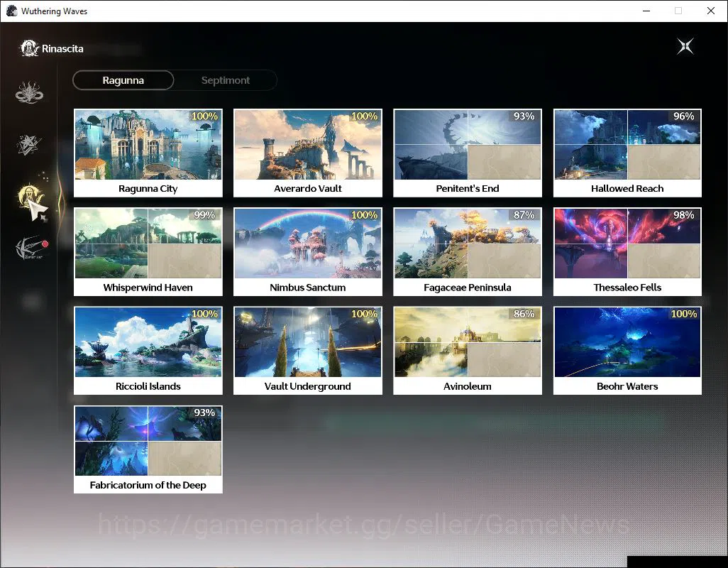This screenshot has height=568, width=728.
Task: Open the Averardo Vault area card
Action: tap(308, 153)
